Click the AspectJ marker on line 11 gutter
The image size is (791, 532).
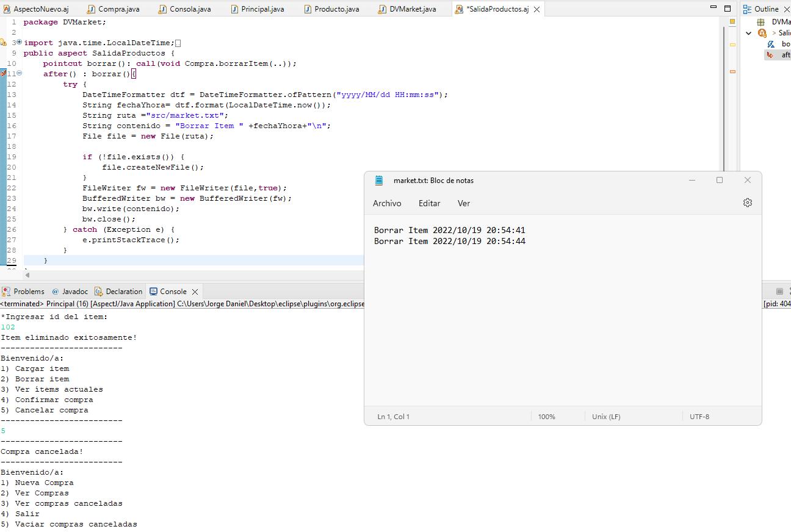[x=3, y=73]
